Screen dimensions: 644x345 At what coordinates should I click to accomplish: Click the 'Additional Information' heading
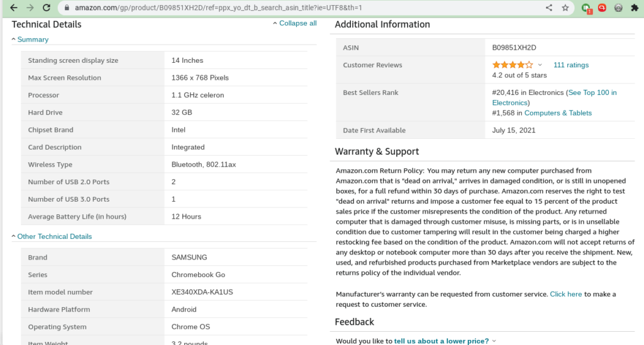click(x=382, y=25)
